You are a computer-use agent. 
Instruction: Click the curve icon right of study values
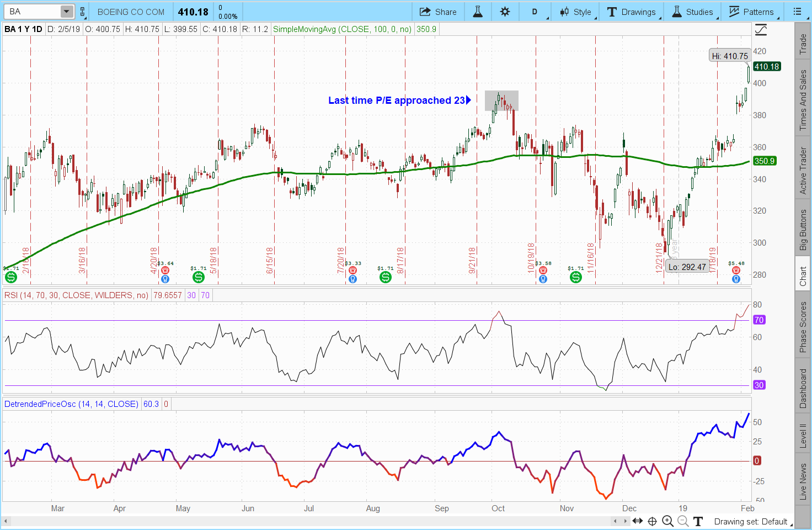click(x=761, y=30)
